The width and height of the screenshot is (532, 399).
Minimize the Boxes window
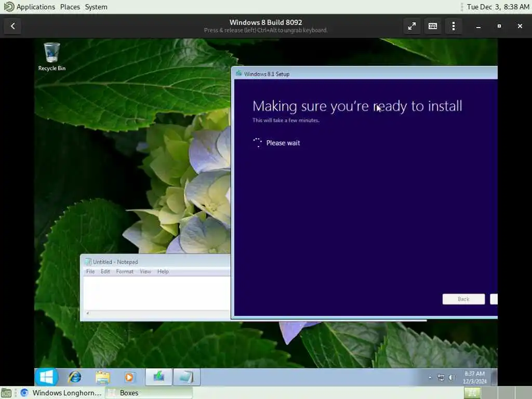click(x=478, y=26)
